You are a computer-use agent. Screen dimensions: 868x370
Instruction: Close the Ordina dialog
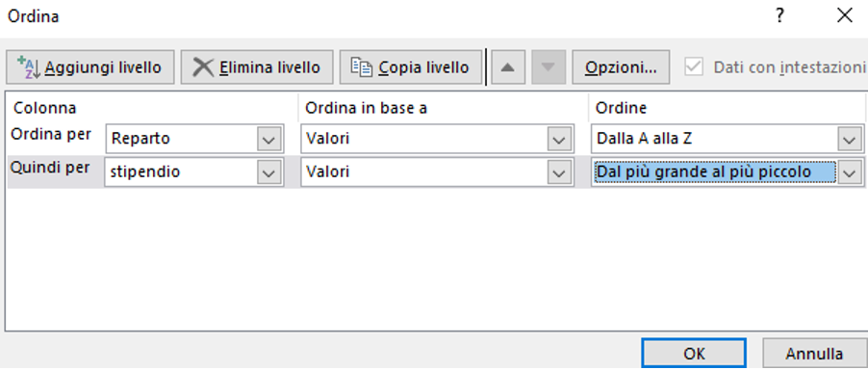845,16
